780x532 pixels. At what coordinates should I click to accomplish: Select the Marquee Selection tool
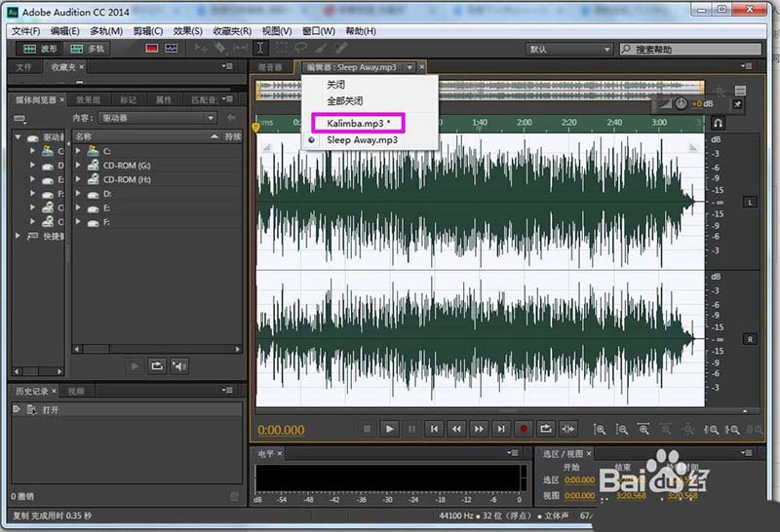[281, 48]
